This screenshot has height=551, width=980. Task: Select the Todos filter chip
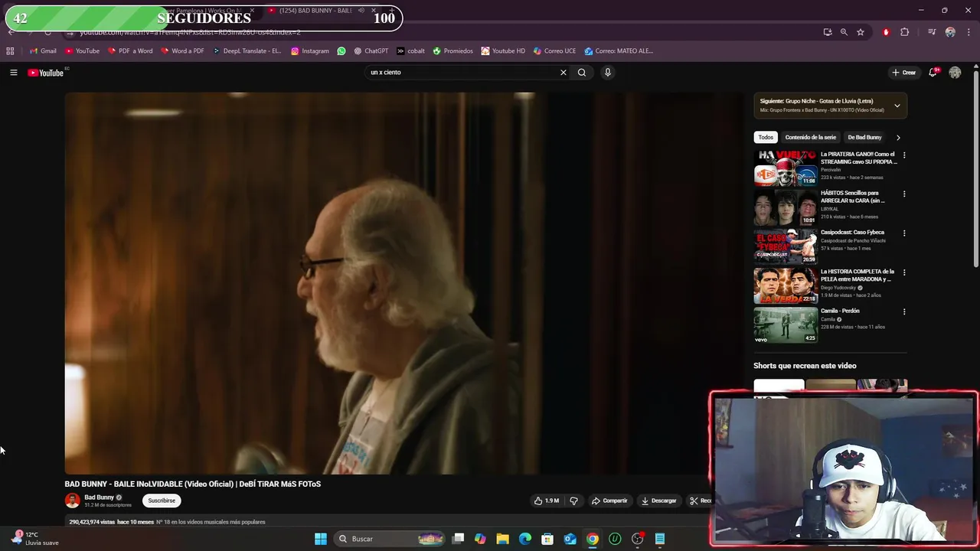pyautogui.click(x=766, y=137)
